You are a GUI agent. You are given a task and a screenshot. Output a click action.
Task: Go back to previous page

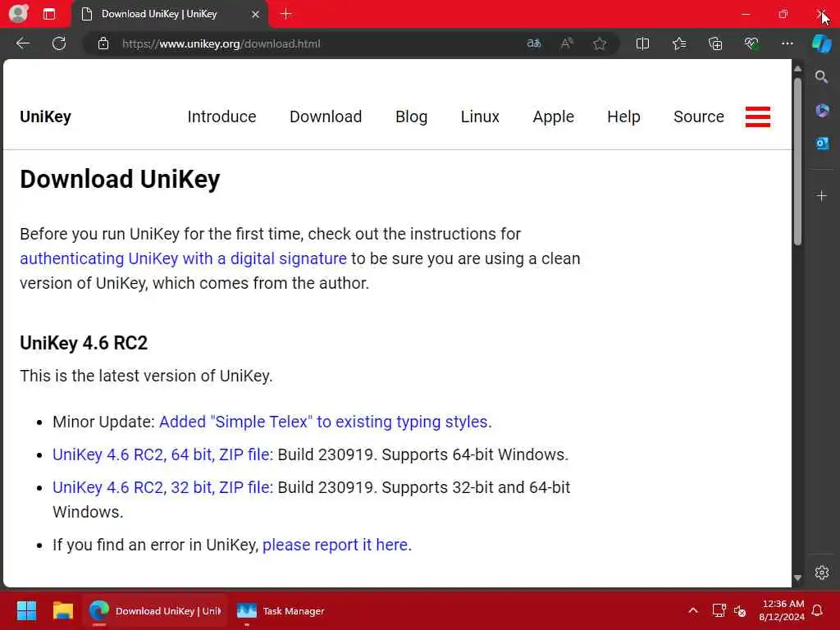coord(23,43)
